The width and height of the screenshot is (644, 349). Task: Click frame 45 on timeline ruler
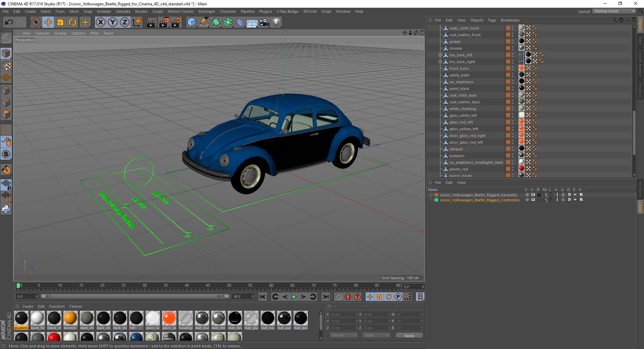[208, 286]
